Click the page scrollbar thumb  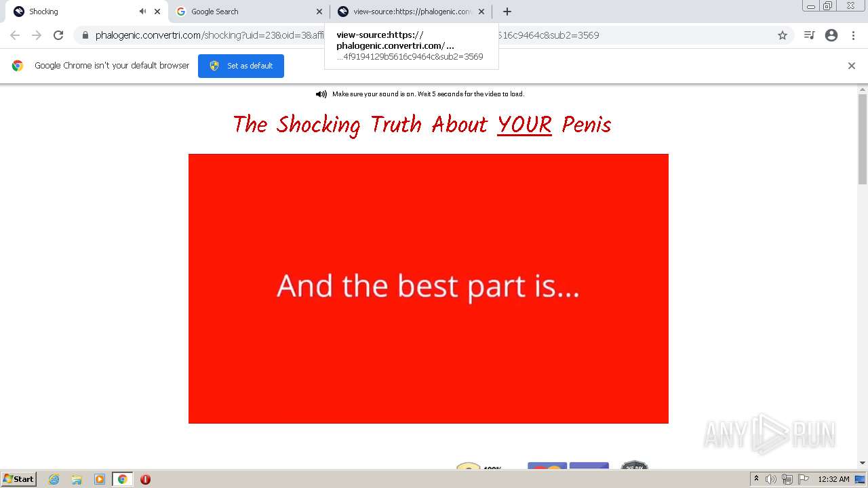(863, 139)
